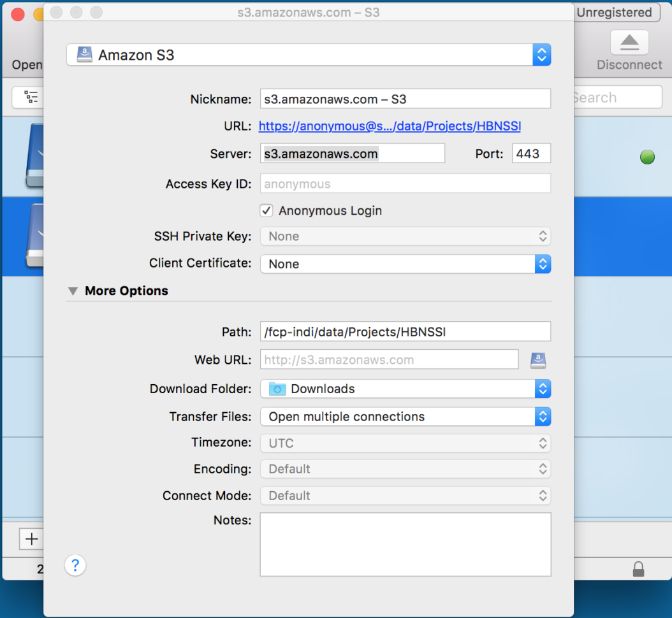Click the plus add bookmark button

click(x=31, y=539)
